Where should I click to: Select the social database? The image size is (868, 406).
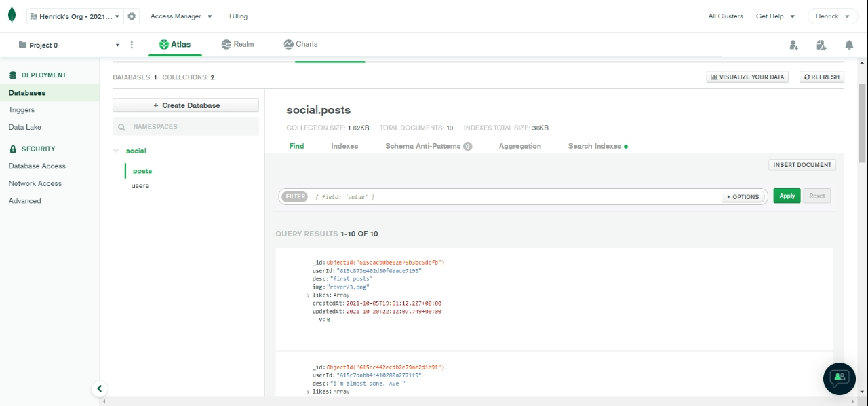[136, 151]
